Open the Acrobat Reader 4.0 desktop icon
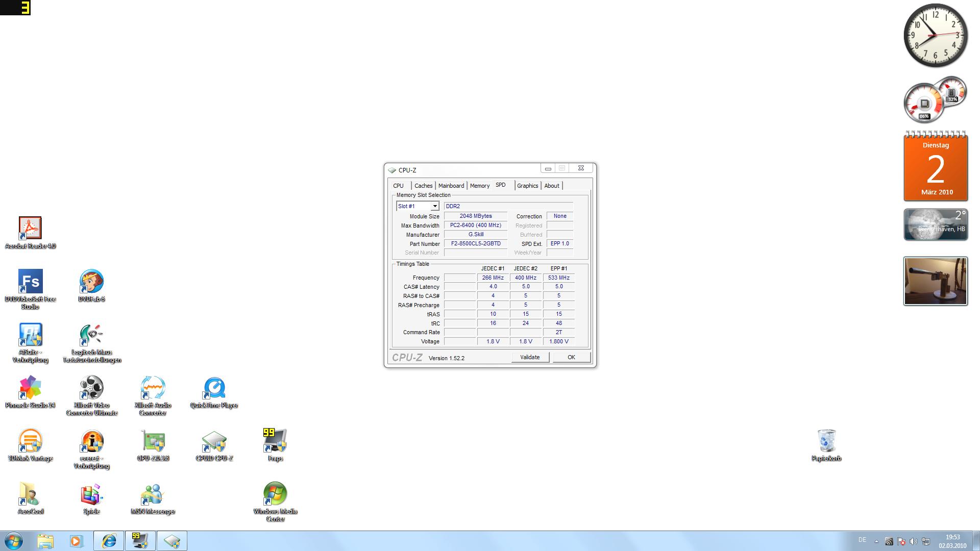This screenshot has height=551, width=980. pos(30,229)
